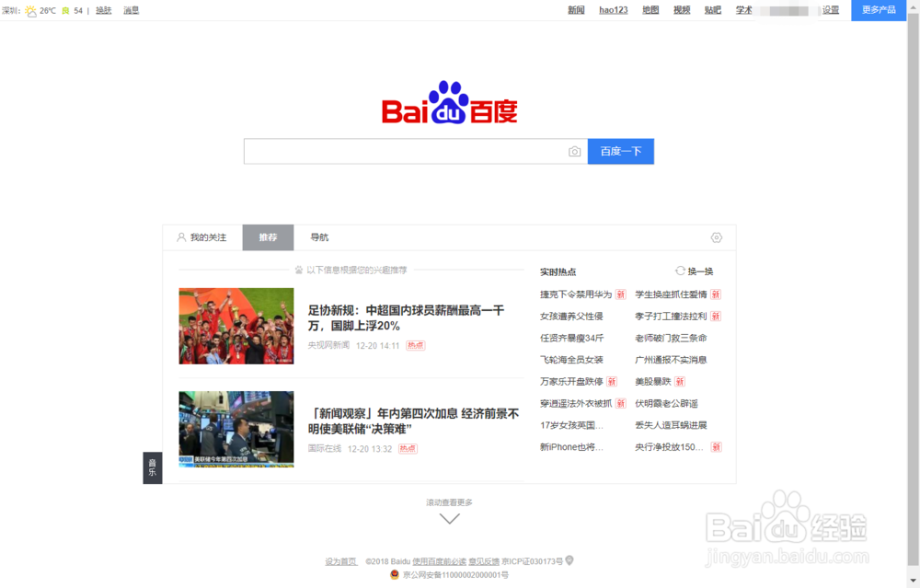920x588 pixels.
Task: Click 央视网新闻 source label
Action: coord(328,345)
